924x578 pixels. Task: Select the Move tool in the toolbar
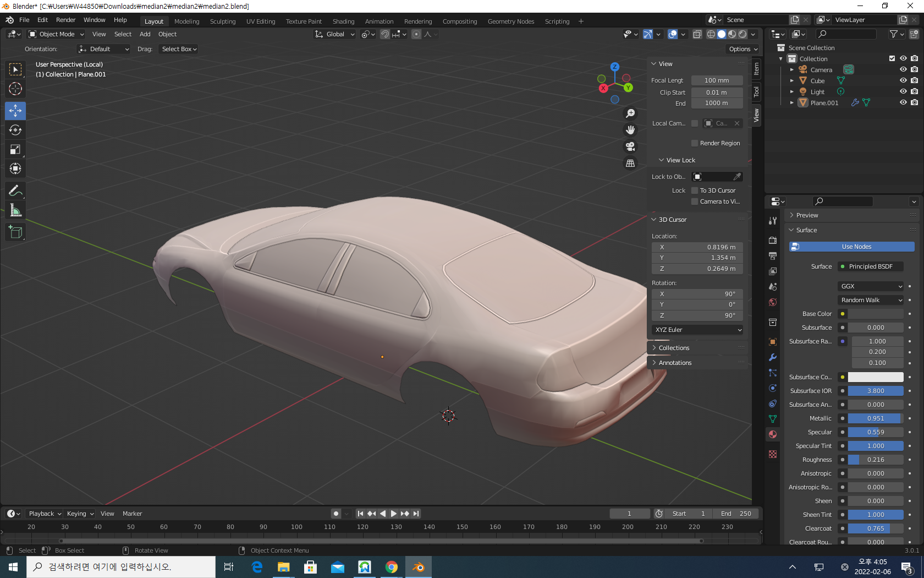[x=15, y=111]
